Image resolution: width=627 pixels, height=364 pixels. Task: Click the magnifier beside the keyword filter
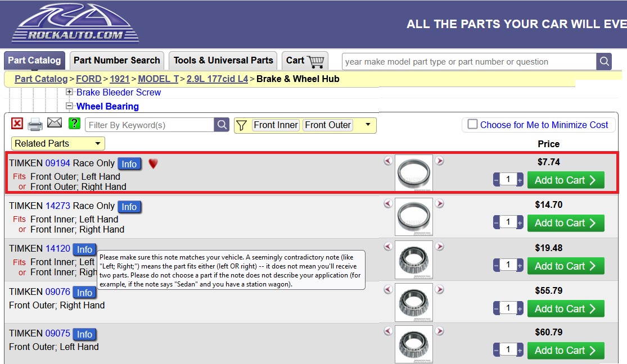click(222, 125)
